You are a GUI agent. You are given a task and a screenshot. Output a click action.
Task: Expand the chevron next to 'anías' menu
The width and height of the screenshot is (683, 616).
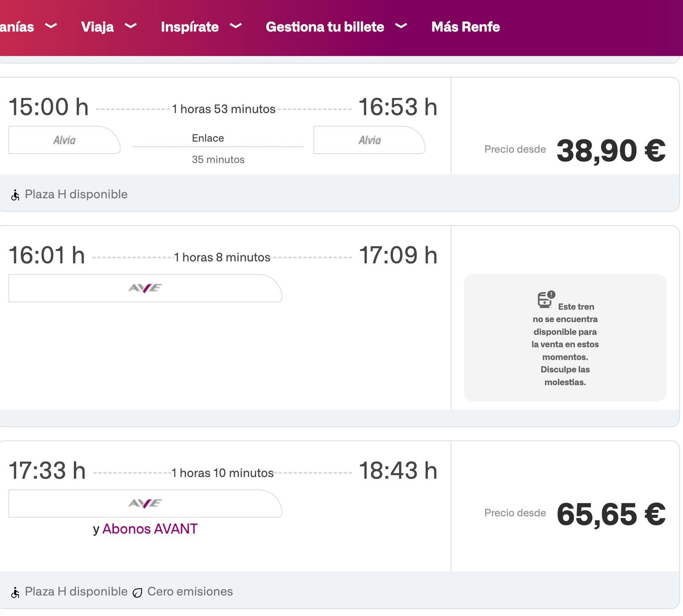[51, 26]
